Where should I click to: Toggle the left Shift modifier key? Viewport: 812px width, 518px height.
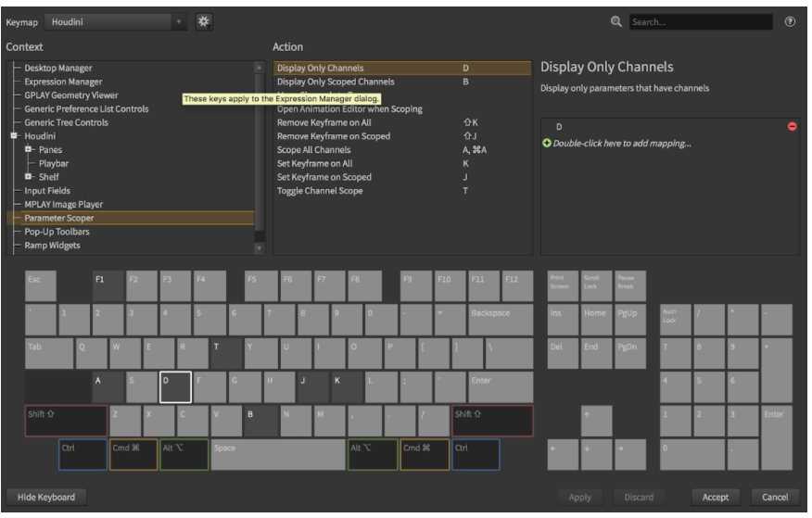pos(66,421)
